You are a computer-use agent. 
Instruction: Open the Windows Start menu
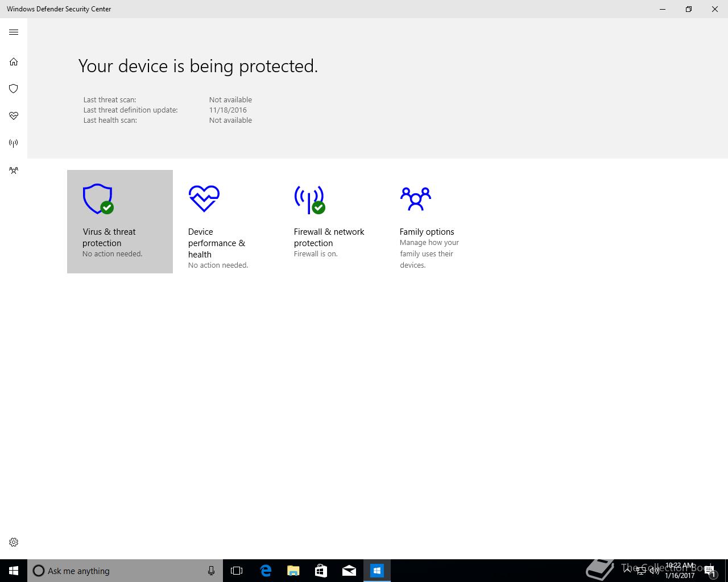point(14,571)
